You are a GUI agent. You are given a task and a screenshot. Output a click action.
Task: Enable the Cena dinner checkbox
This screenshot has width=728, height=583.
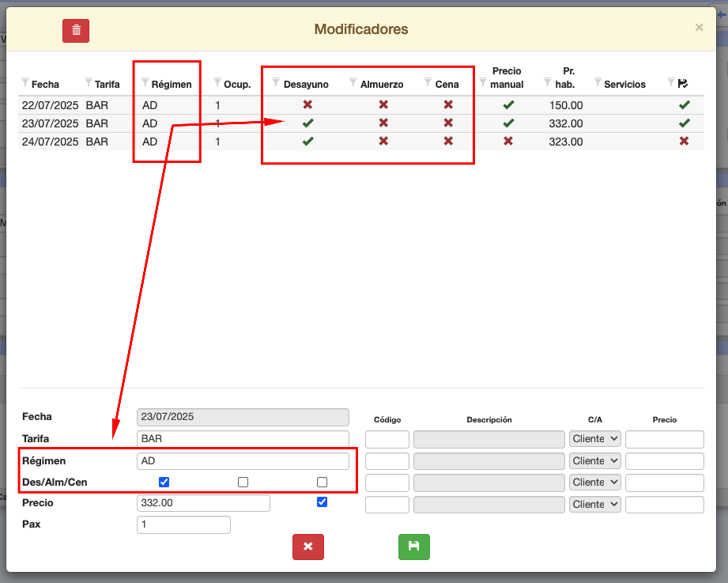[322, 482]
